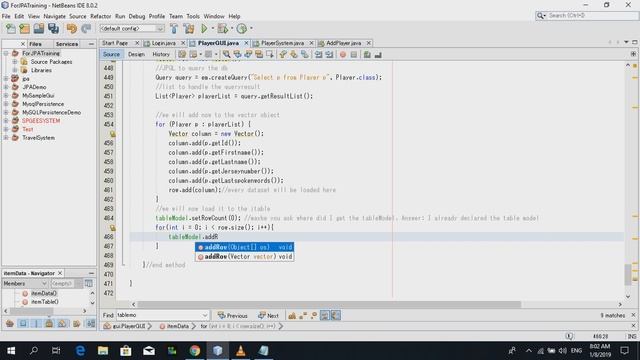Image resolution: width=640 pixels, height=360 pixels.
Task: Click the Build Project hammer icon
Action: pyautogui.click(x=174, y=29)
